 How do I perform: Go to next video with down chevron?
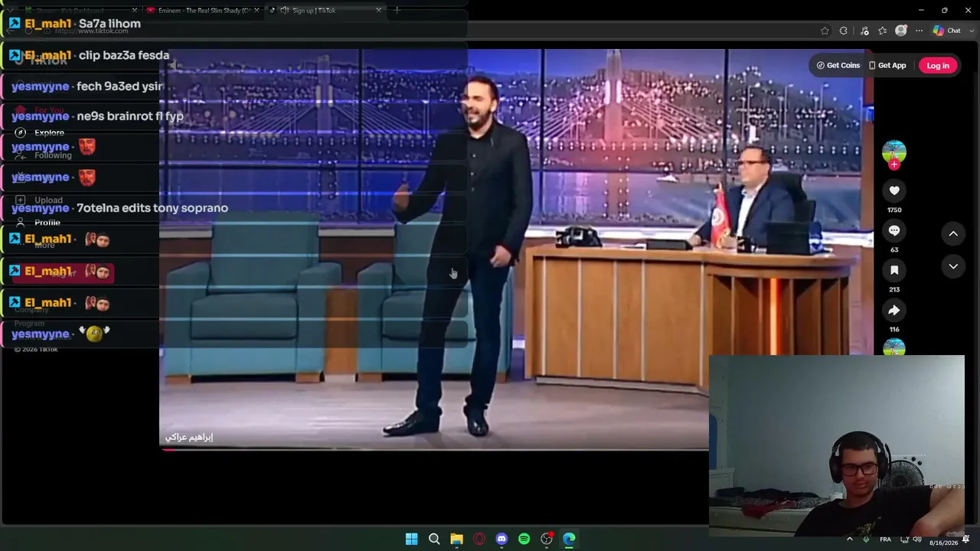pyautogui.click(x=953, y=266)
